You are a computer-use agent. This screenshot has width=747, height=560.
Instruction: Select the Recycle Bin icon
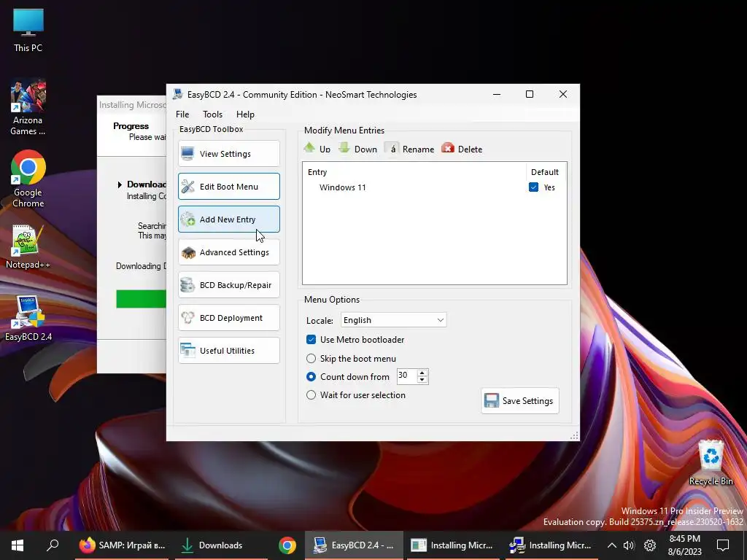pos(711,463)
